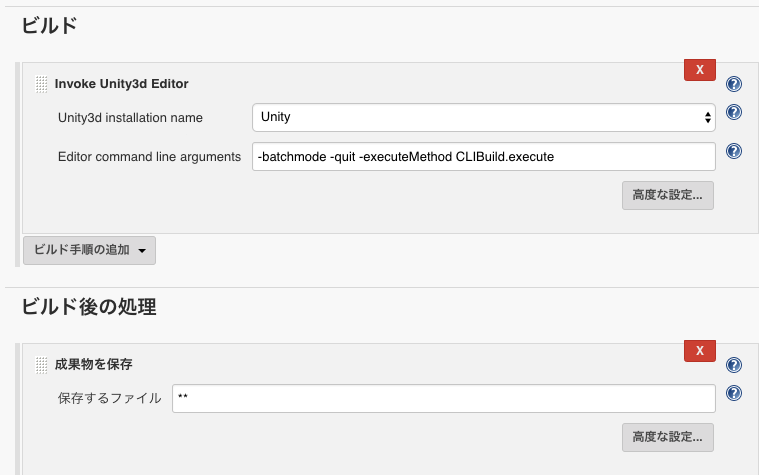The height and width of the screenshot is (475, 759).
Task: Open 高度な設定 under Editor command line arguments
Action: tap(668, 195)
